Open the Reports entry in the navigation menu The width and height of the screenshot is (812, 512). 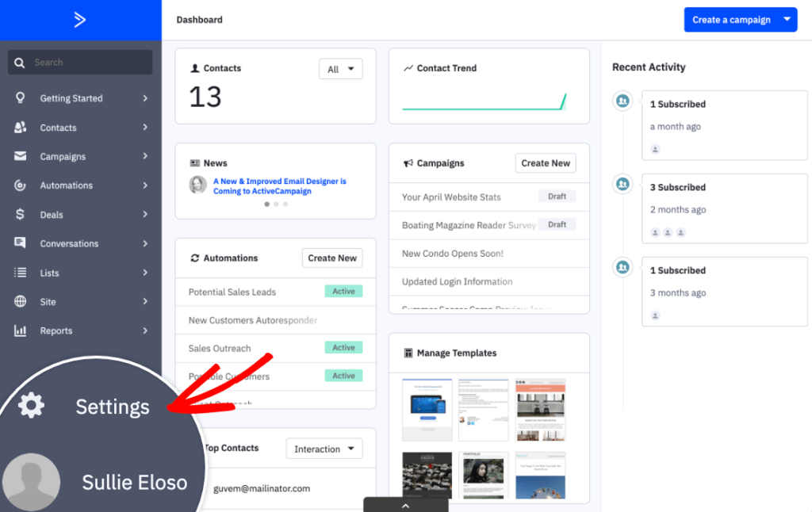(x=56, y=331)
